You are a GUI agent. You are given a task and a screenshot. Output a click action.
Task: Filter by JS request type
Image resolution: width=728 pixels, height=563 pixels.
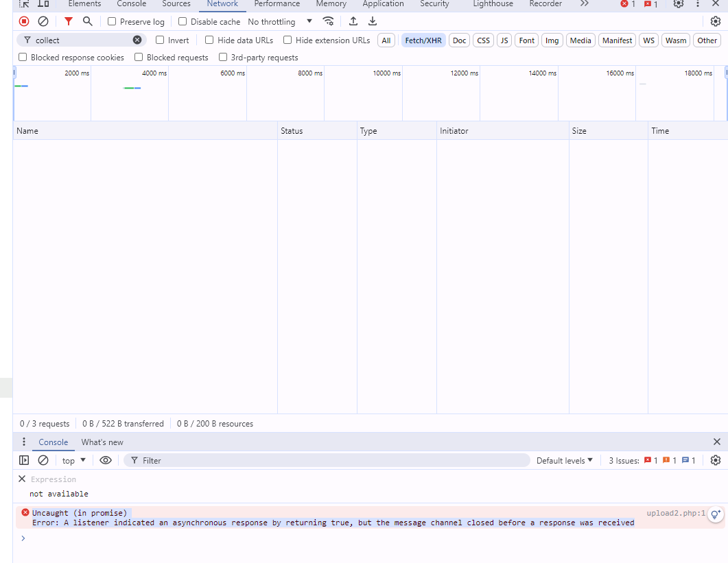pyautogui.click(x=504, y=40)
